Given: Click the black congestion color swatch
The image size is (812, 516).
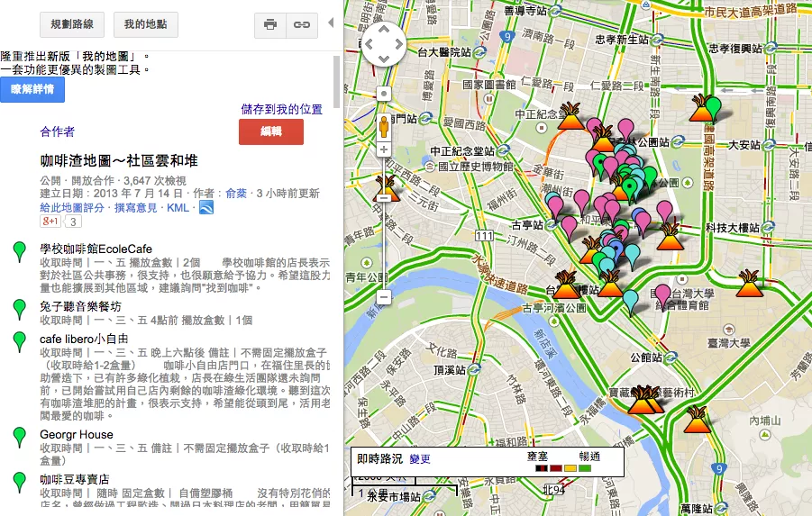Looking at the screenshot, I should tap(541, 468).
